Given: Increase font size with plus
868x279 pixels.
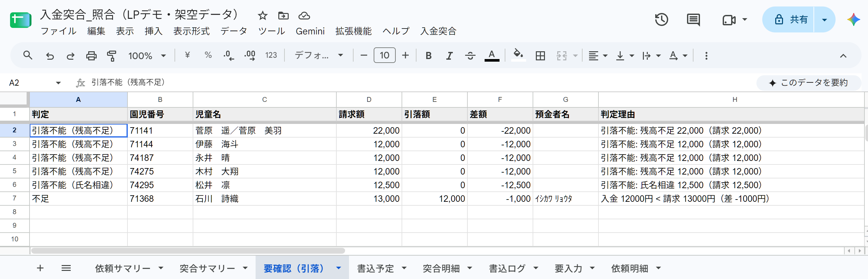Looking at the screenshot, I should [405, 55].
